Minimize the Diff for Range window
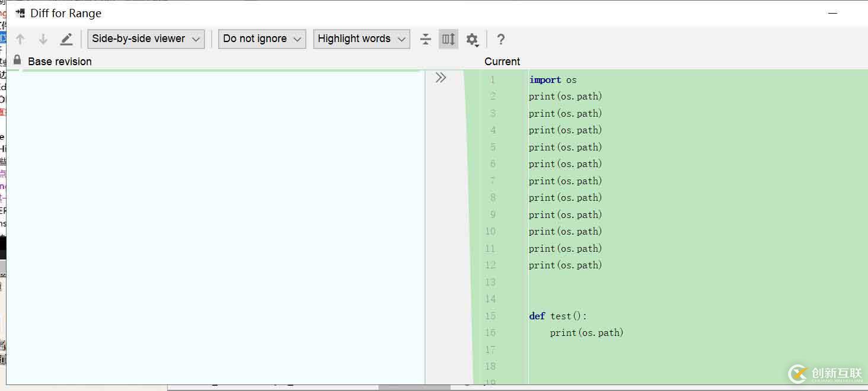Image resolution: width=868 pixels, height=391 pixels. coord(833,13)
